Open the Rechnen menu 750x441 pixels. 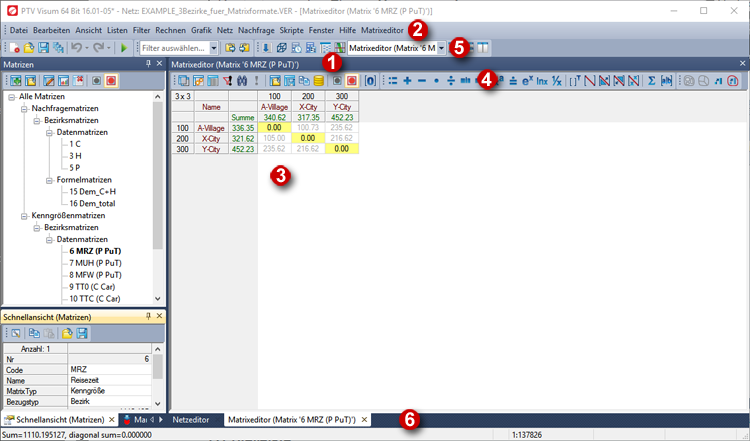click(169, 31)
